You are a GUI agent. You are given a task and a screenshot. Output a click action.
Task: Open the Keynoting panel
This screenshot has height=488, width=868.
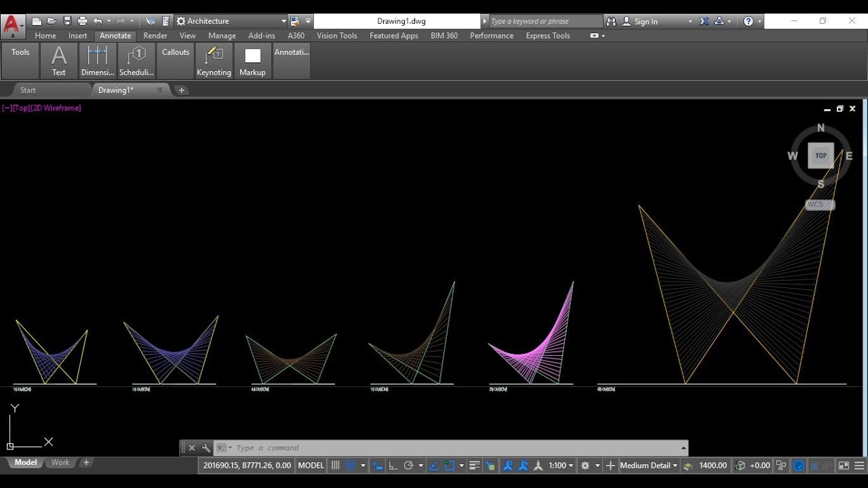(x=214, y=61)
